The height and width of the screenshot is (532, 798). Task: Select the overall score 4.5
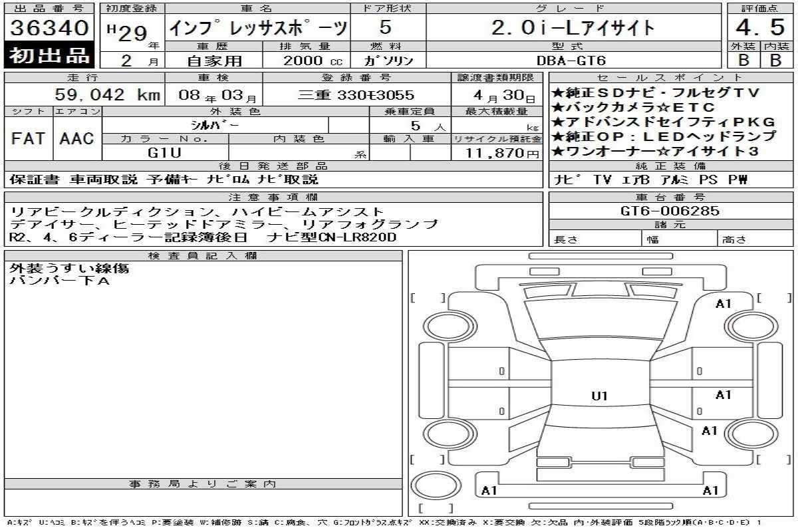point(759,28)
